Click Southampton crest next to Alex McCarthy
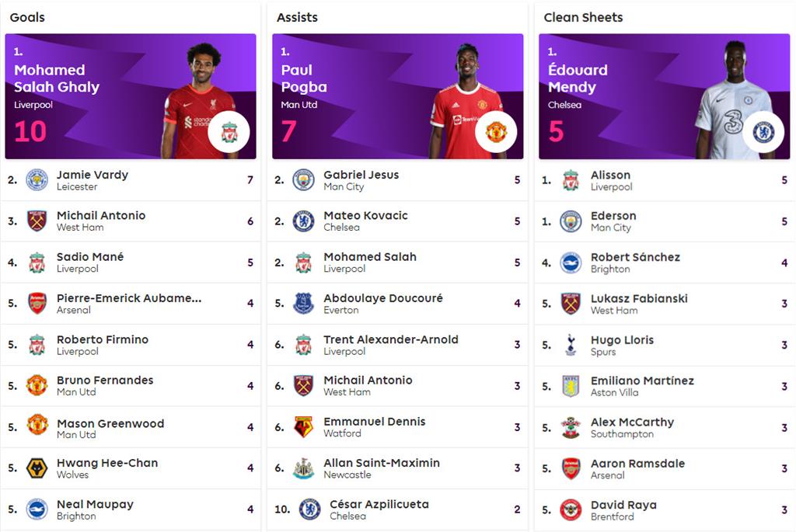Image resolution: width=796 pixels, height=532 pixels. click(x=571, y=427)
